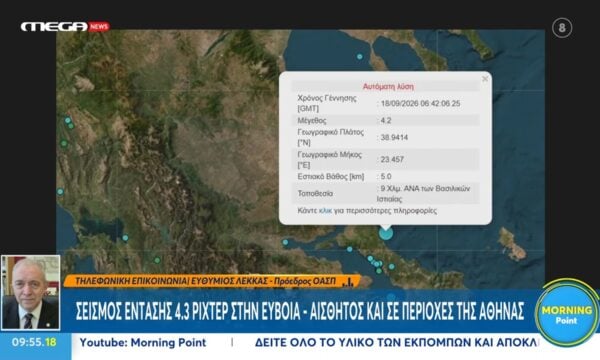Viewport: 600px width, 360px height.
Task: Click the longitude value 23.457
Action: (392, 159)
